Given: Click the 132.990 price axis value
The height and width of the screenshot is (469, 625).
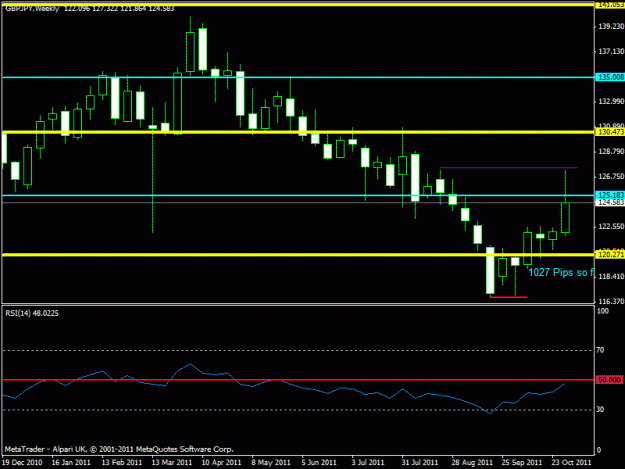Looking at the screenshot, I should 611,102.
